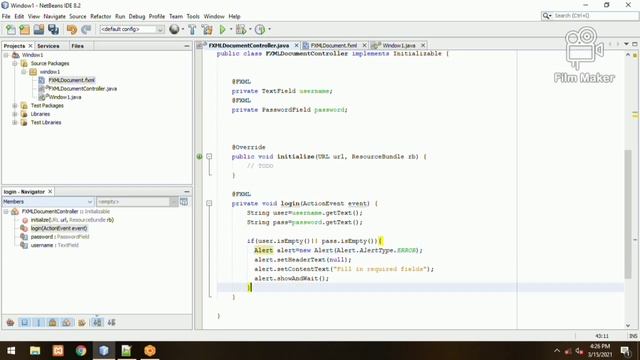Select the window1 package node
Image resolution: width=640 pixels, height=360 pixels.
click(49, 72)
